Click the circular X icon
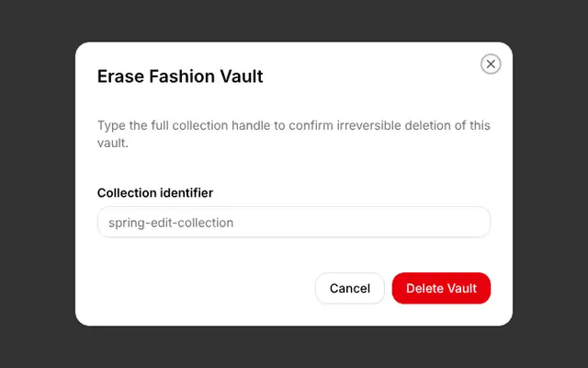 click(491, 64)
